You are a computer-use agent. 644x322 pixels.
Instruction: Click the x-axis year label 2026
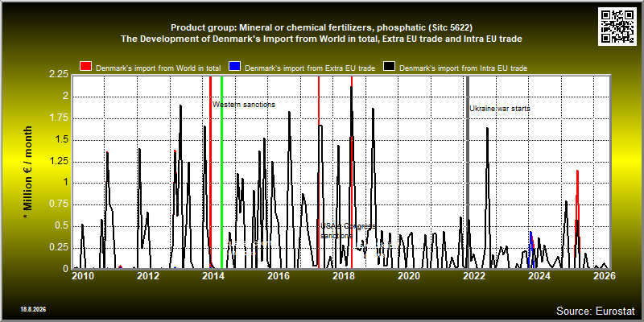click(605, 276)
